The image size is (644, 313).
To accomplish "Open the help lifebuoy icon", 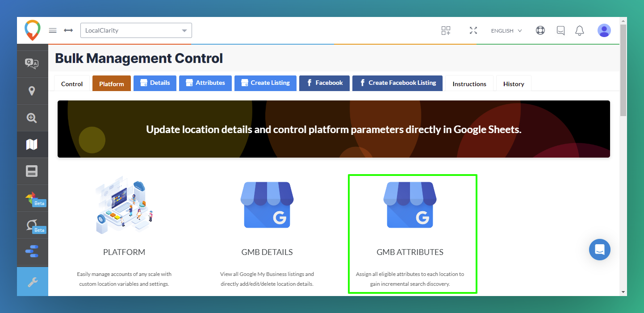I will coord(540,30).
